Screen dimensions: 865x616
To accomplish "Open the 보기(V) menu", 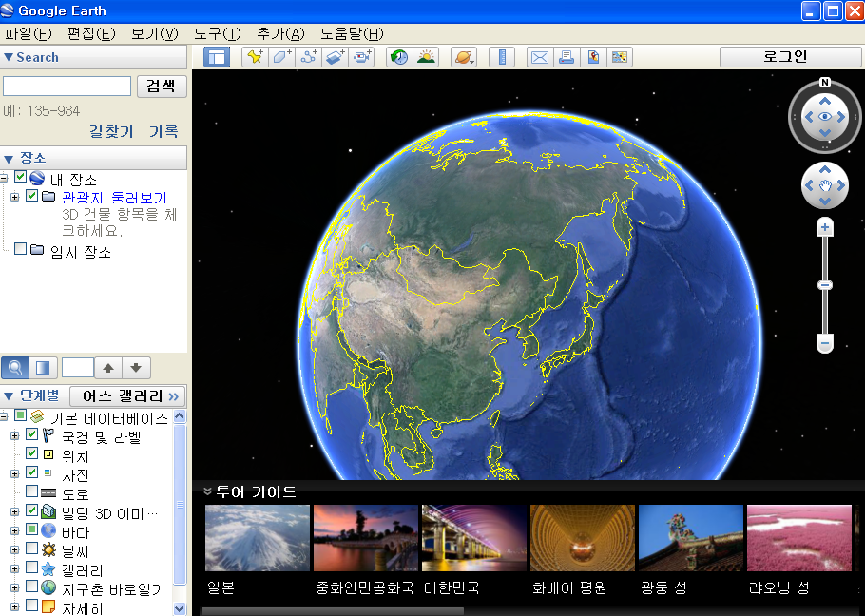I will (155, 33).
